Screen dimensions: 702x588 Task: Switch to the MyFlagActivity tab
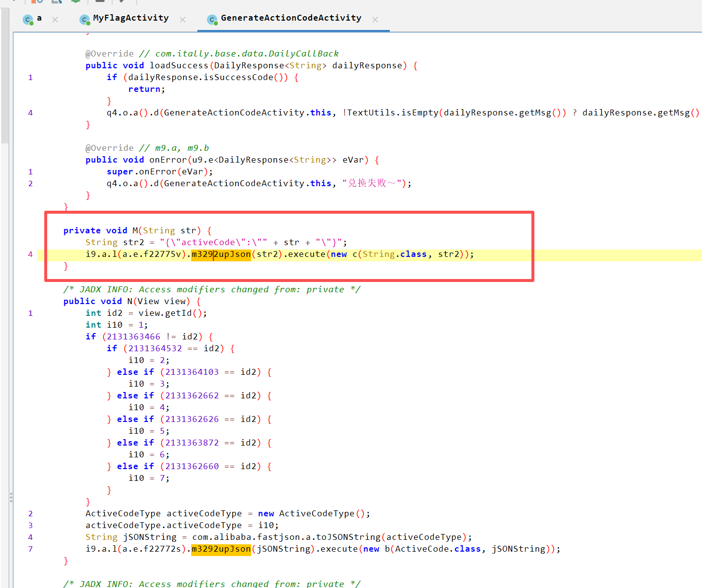click(130, 18)
